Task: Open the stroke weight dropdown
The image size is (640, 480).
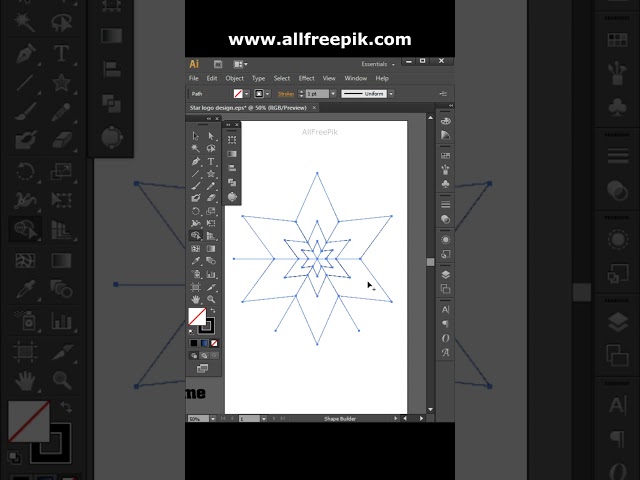Action: tap(333, 94)
